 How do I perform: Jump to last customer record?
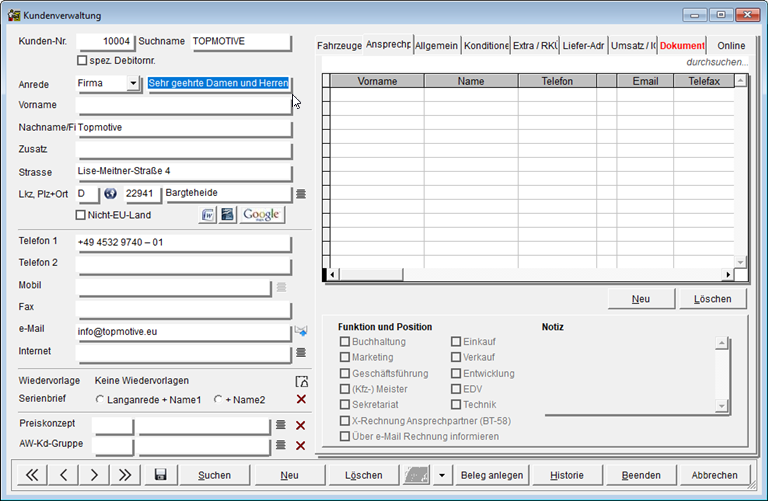pos(125,475)
